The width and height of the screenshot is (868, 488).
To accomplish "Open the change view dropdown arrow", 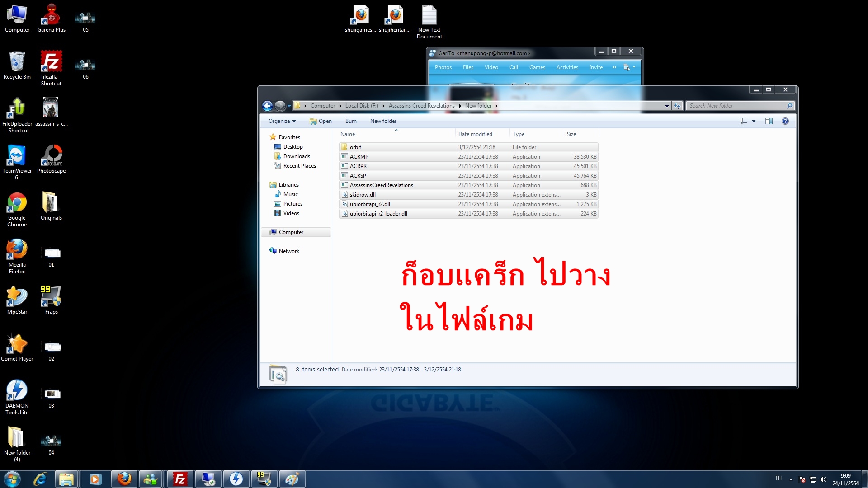I will click(x=754, y=121).
